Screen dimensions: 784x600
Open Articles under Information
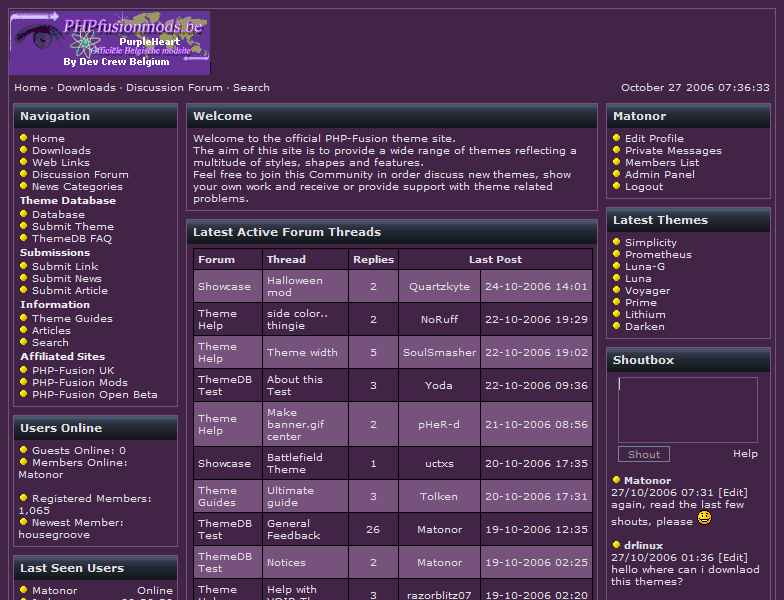click(x=52, y=330)
